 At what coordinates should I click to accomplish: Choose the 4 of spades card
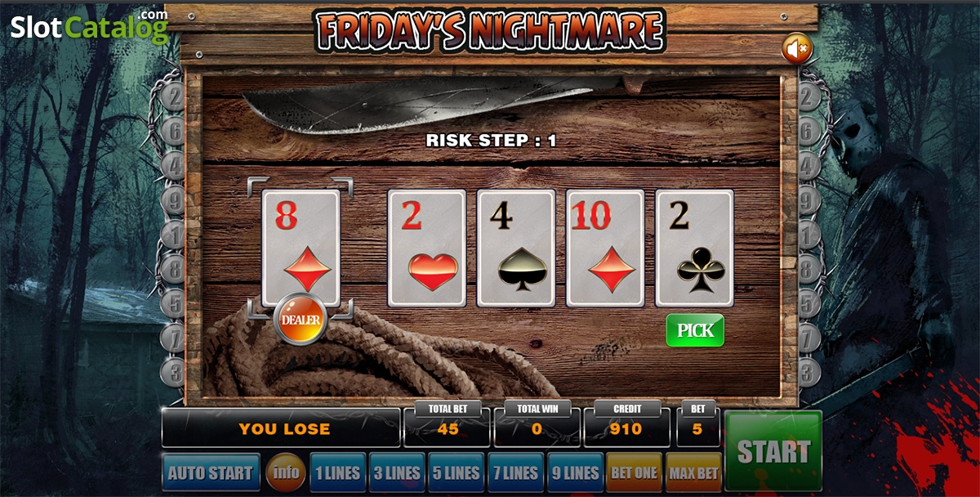pyautogui.click(x=516, y=248)
